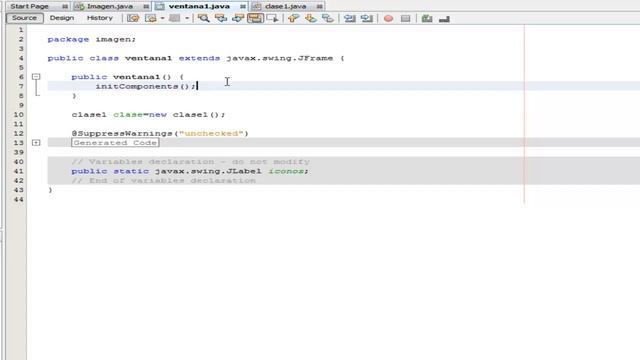Screen dimensions: 640x360
Task: Close the Imagen.java tab
Action: [146, 7]
